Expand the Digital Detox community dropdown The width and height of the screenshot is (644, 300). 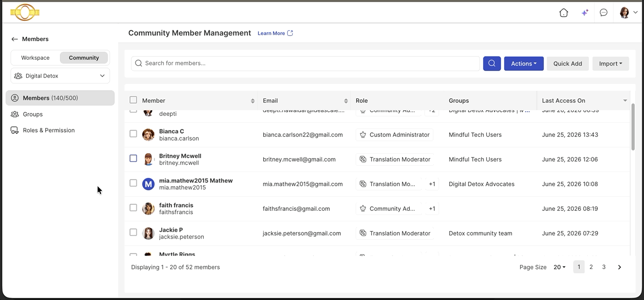(60, 76)
